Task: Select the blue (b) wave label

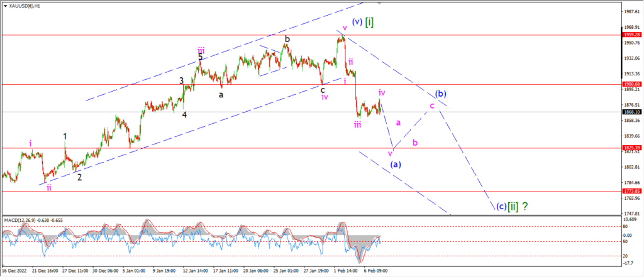Action: coord(441,94)
